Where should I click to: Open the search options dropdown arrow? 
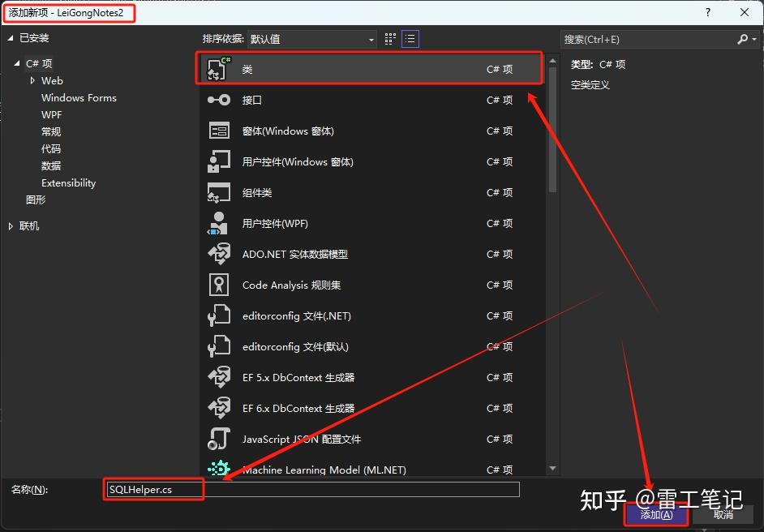pos(754,40)
